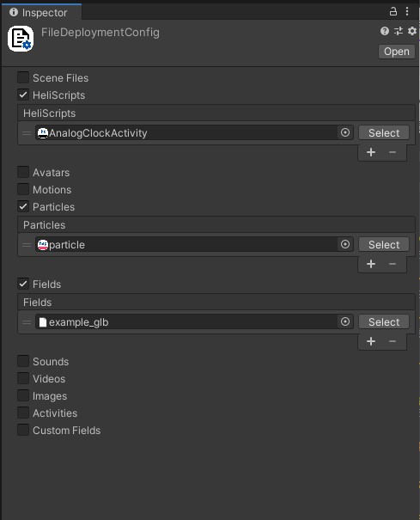Click the AnalogClockActivity script icon

43,133
